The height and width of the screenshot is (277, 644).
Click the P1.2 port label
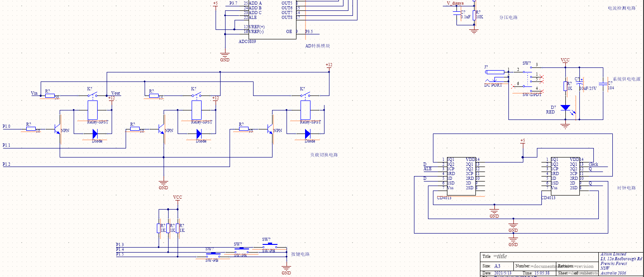pyautogui.click(x=6, y=164)
